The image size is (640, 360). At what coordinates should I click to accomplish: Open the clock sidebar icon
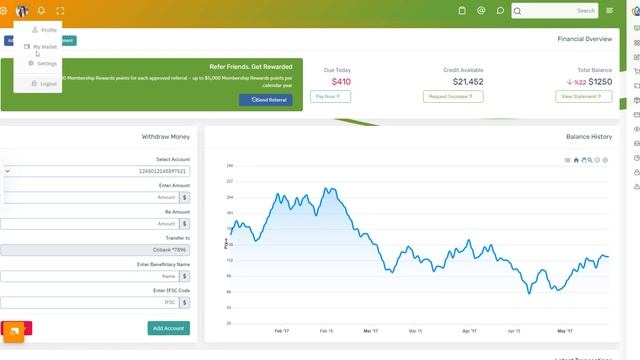click(636, 158)
